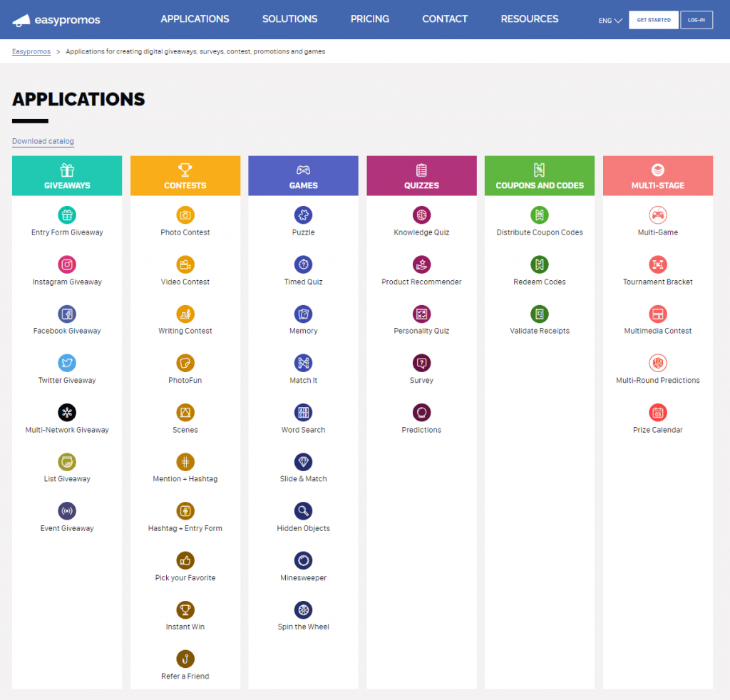The width and height of the screenshot is (730, 700).
Task: Click the Distribute Coupon Codes icon
Action: pyautogui.click(x=540, y=215)
